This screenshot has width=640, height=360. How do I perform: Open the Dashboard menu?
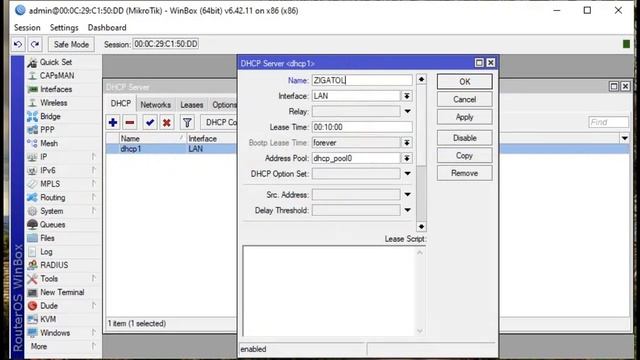(x=107, y=27)
